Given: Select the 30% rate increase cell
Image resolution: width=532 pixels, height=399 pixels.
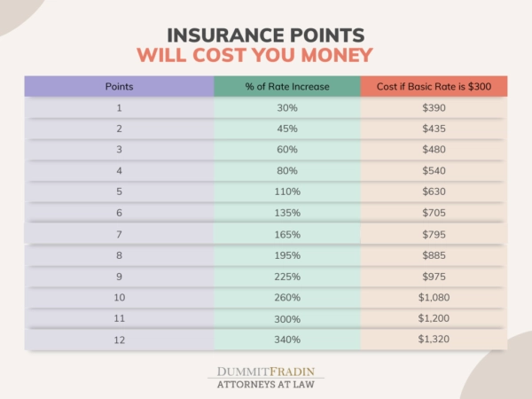Looking at the screenshot, I should (286, 107).
